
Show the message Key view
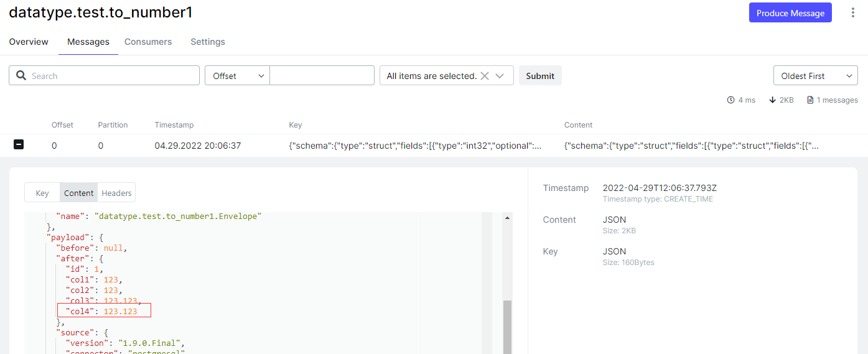pos(42,193)
